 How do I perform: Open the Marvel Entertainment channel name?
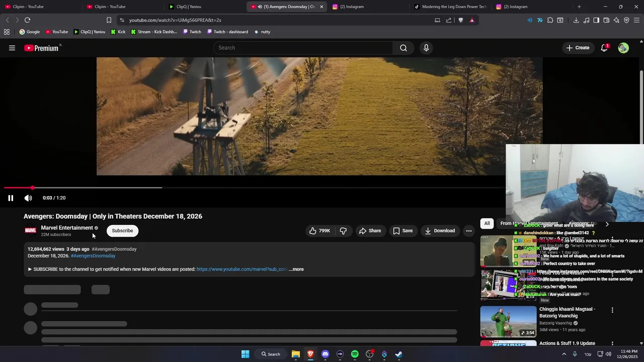[x=67, y=228]
